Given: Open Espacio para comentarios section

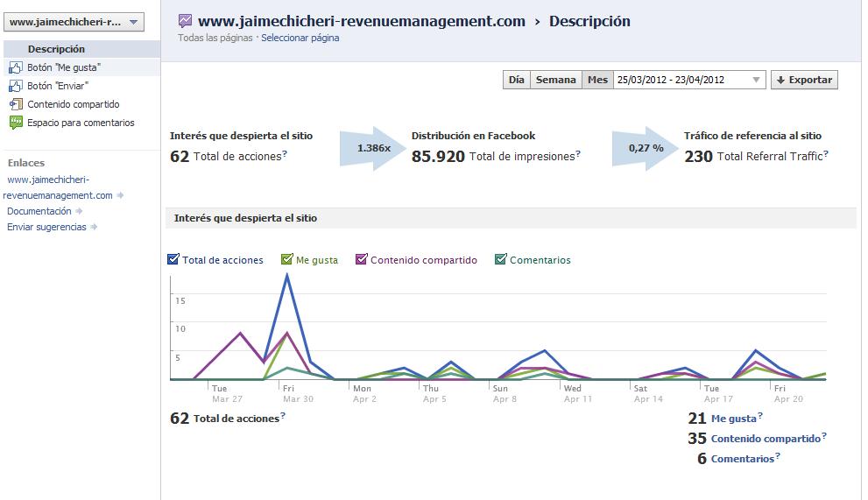Looking at the screenshot, I should pos(81,123).
